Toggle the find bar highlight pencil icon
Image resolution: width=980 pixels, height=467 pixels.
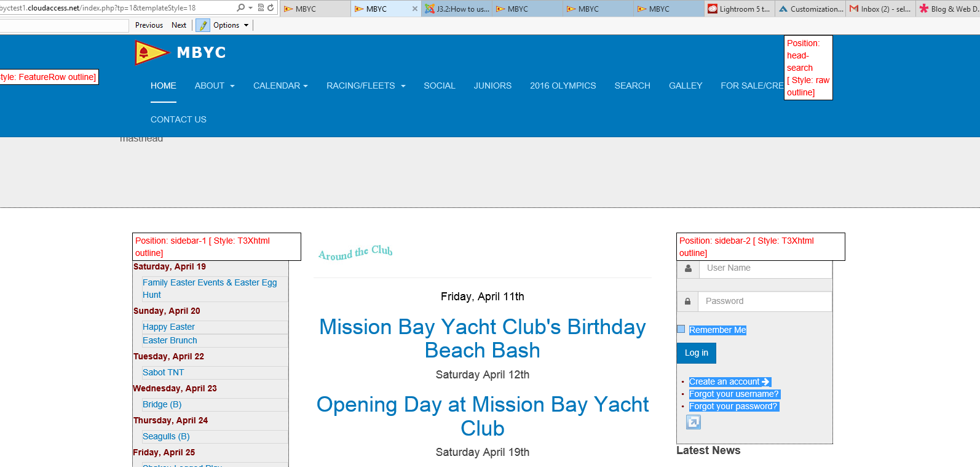coord(202,25)
